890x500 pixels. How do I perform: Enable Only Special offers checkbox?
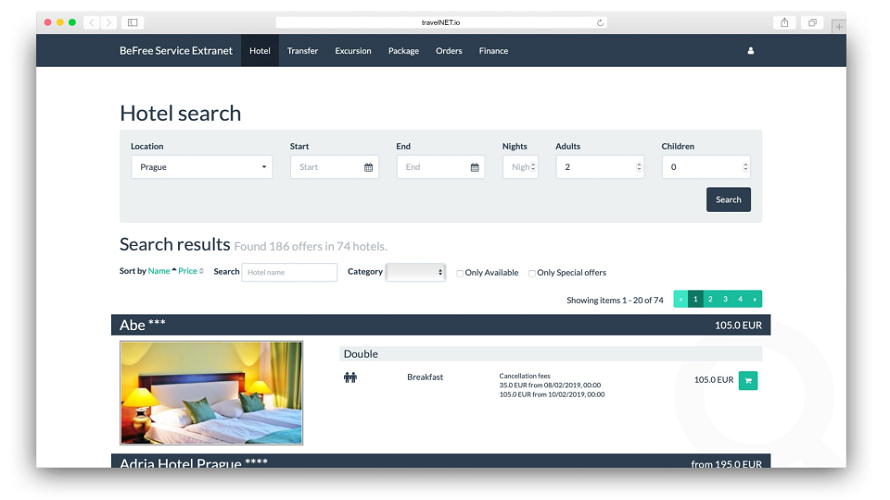coord(532,273)
